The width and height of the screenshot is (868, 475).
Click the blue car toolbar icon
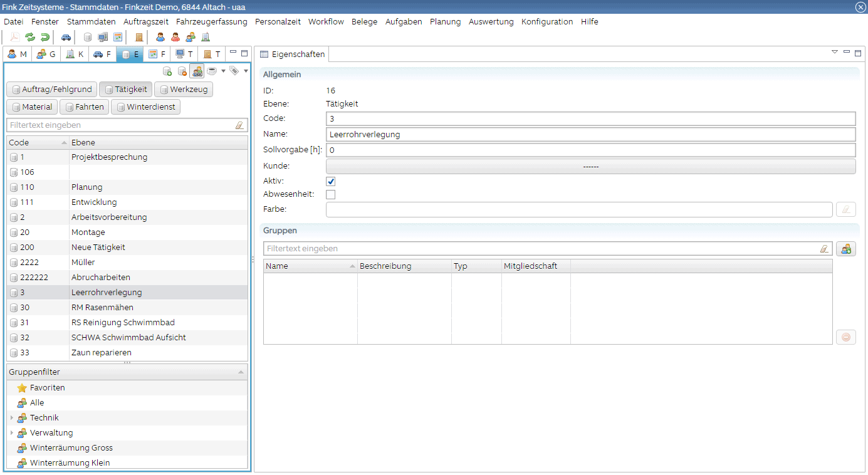[x=66, y=37]
